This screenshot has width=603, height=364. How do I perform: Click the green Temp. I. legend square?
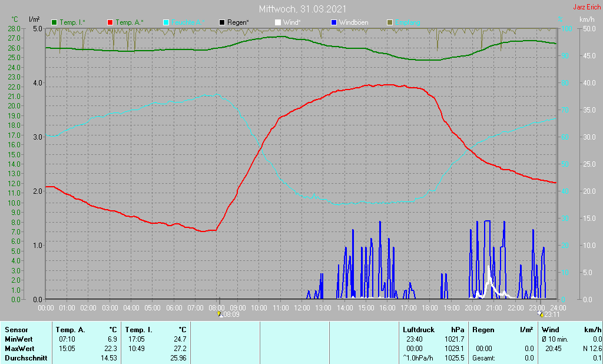[x=54, y=23]
